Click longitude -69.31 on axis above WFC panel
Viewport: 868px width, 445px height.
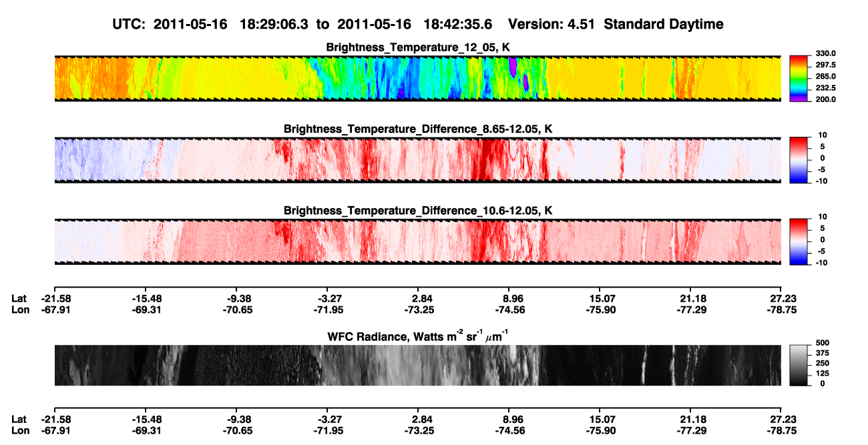147,310
